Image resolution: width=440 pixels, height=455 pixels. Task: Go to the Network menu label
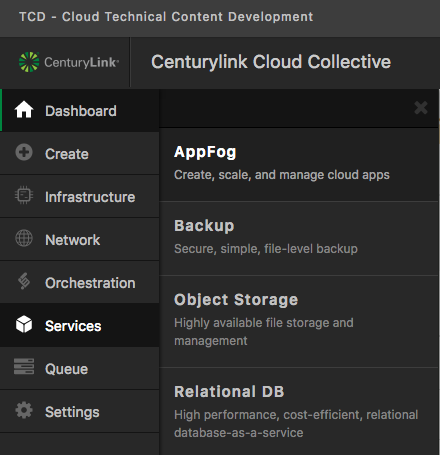click(73, 240)
